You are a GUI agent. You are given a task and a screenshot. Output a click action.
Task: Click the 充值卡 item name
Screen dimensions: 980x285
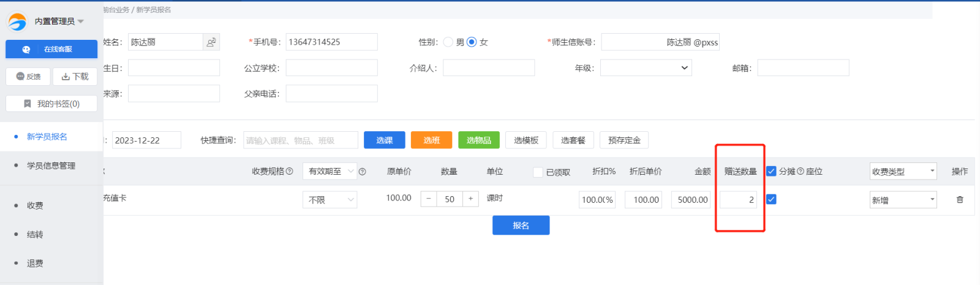pos(115,198)
